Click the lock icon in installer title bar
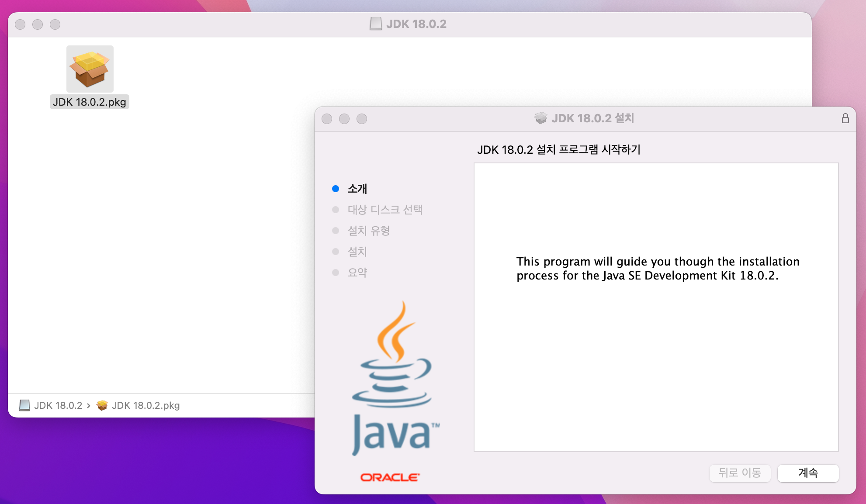The height and width of the screenshot is (504, 866). 845,118
